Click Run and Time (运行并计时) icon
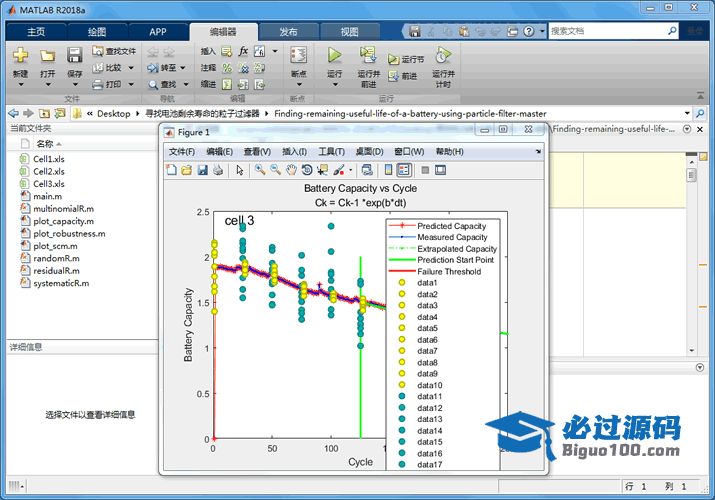Image resolution: width=715 pixels, height=500 pixels. pyautogui.click(x=443, y=55)
